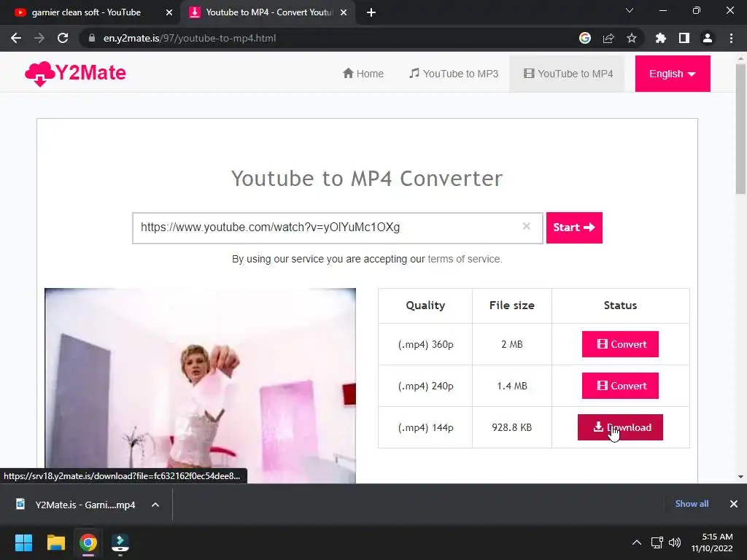The image size is (747, 560).
Task: Click the Status column header
Action: (620, 306)
